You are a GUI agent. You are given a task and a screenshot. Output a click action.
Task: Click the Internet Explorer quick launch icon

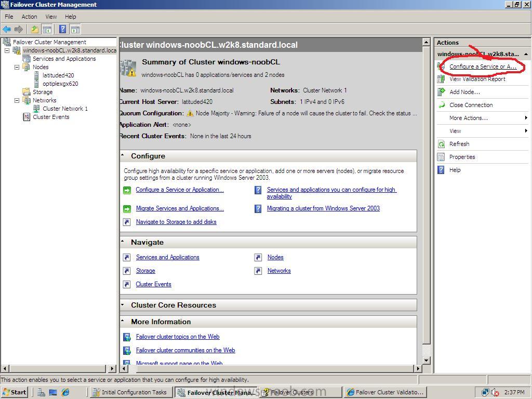(65, 392)
